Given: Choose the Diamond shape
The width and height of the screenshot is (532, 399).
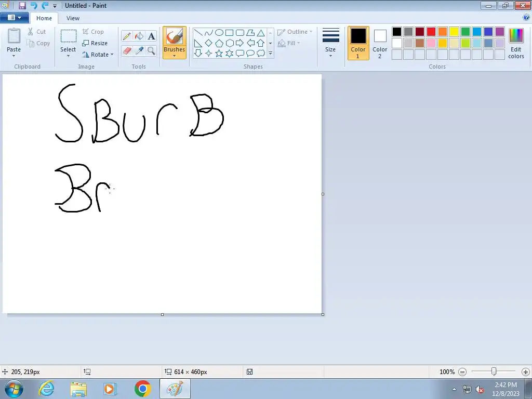Looking at the screenshot, I should pyautogui.click(x=209, y=43).
